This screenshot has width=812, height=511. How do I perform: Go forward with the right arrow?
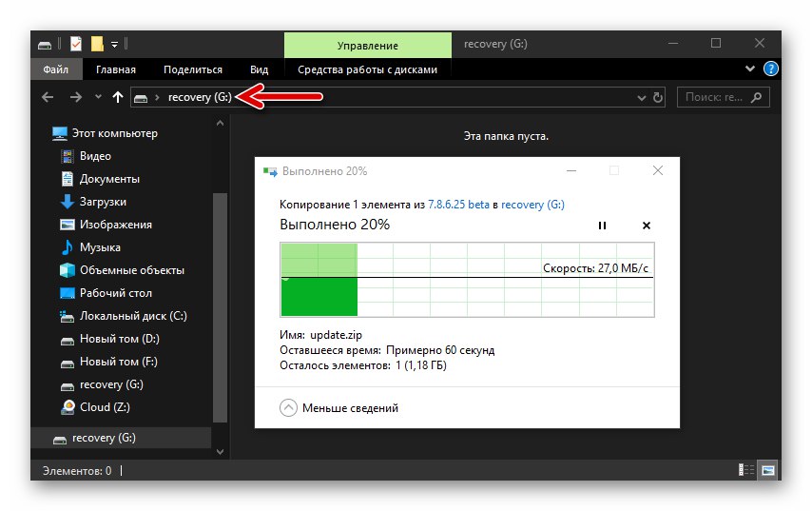[x=76, y=97]
